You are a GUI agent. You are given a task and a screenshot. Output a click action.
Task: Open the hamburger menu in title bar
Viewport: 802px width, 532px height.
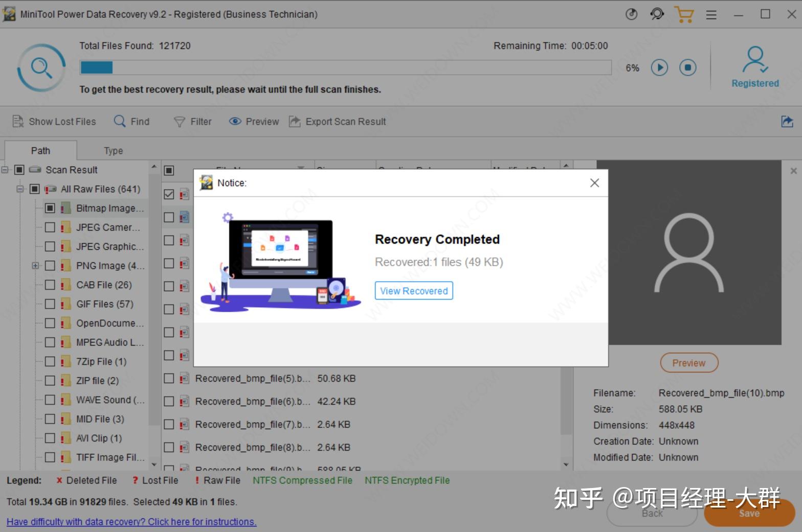(711, 15)
